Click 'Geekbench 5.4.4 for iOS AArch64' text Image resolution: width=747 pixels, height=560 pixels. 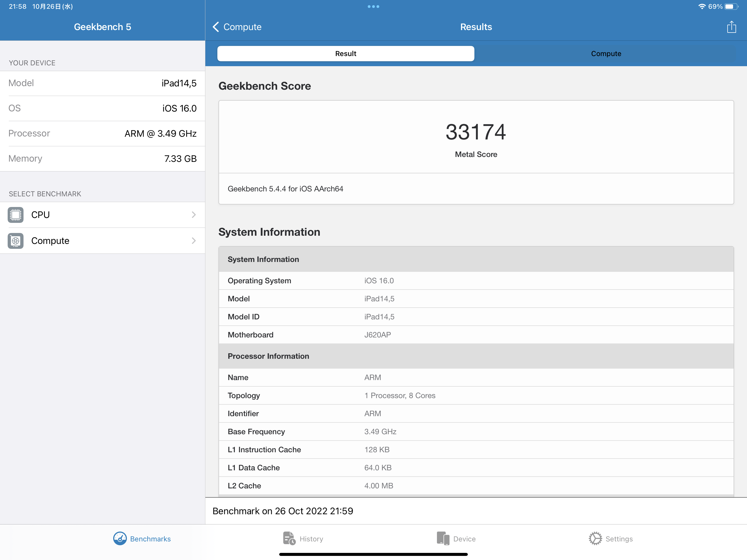click(285, 189)
